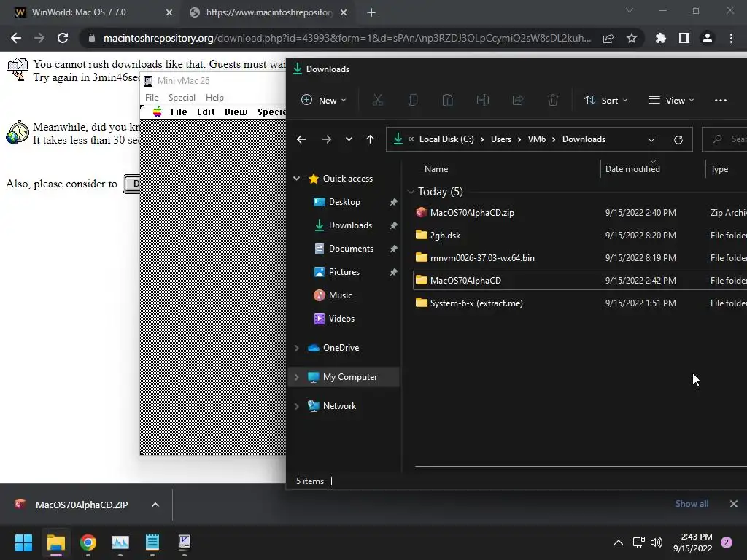Select Desktop in Quick access
Viewport: 747px width, 560px height.
click(344, 202)
